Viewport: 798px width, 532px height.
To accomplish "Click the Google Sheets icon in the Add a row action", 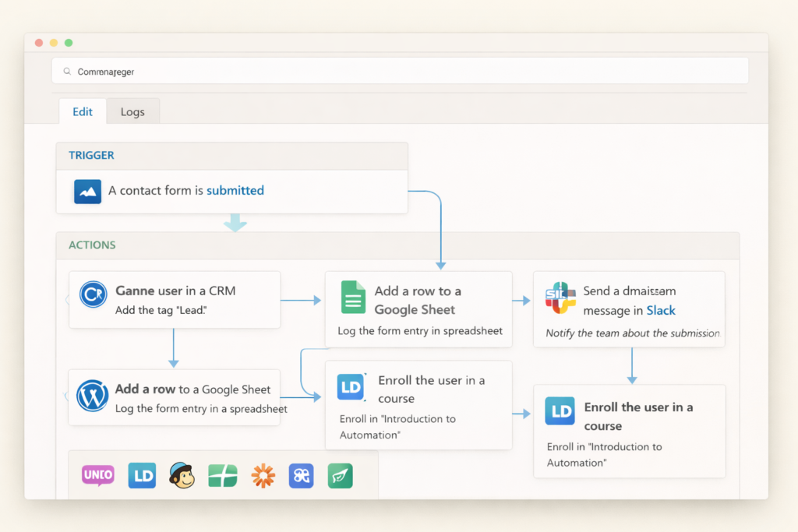I will (352, 297).
